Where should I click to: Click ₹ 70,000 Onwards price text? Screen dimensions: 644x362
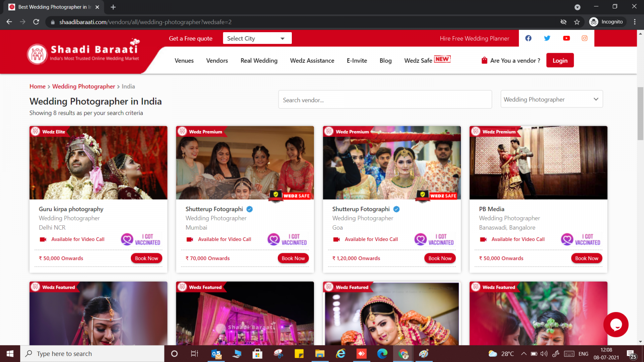[208, 258]
